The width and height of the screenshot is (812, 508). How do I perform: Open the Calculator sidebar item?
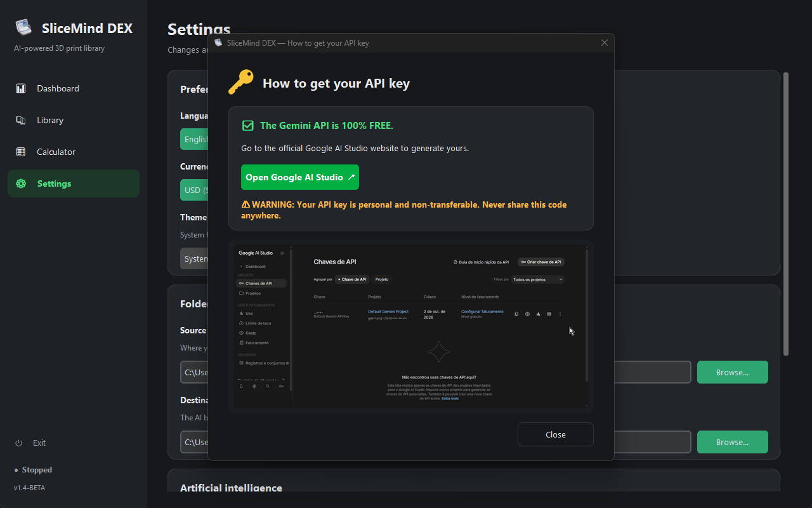coord(74,152)
